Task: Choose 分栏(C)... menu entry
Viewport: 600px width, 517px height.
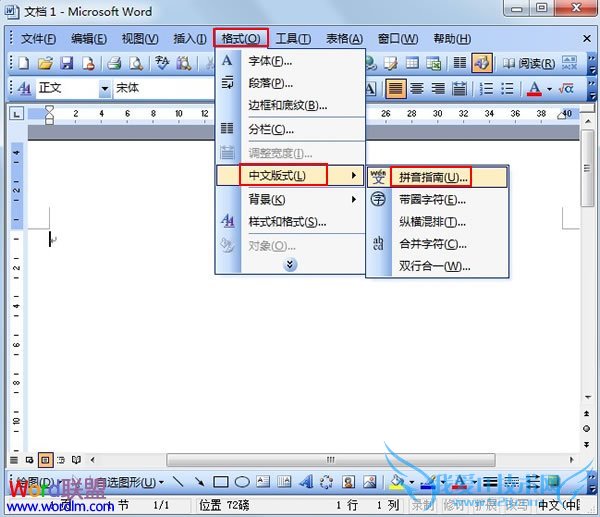Action: pyautogui.click(x=290, y=130)
